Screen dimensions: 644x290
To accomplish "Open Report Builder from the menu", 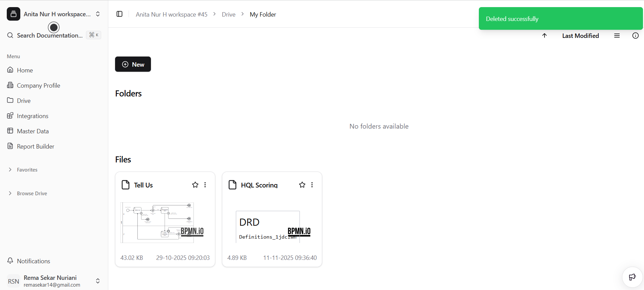I will pos(36,146).
